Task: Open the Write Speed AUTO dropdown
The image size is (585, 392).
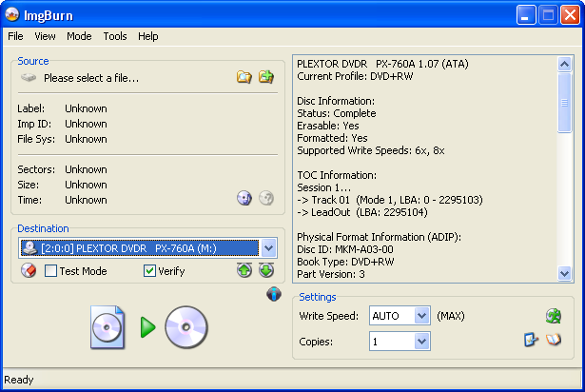Action: 421,316
